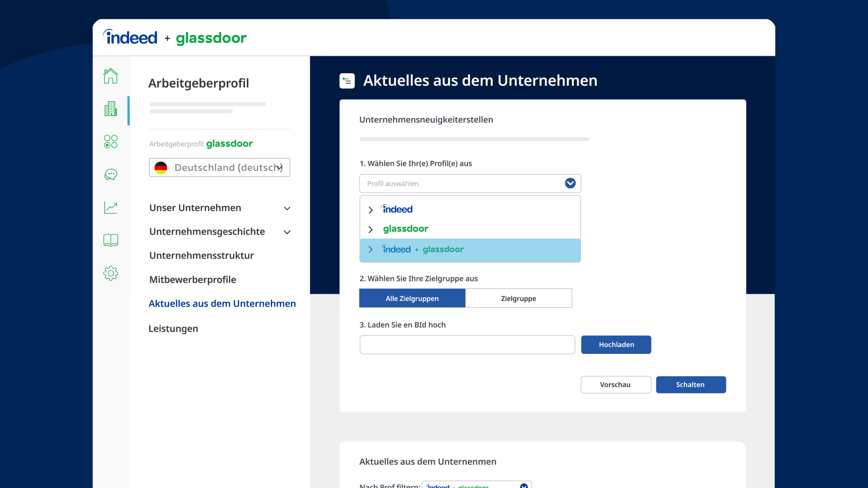Screen dimensions: 868x488
Task: Open Mitbewerberprofile in the menu
Action: click(193, 280)
